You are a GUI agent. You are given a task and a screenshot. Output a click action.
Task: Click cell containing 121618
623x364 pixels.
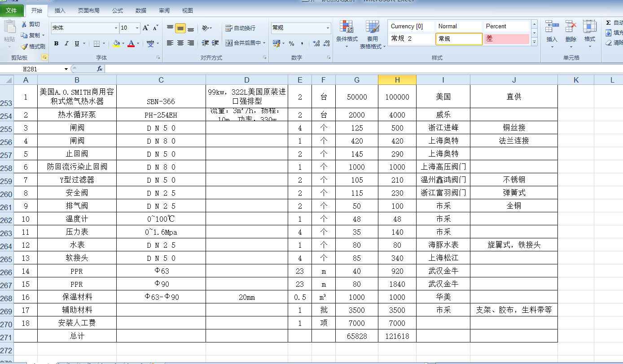click(x=397, y=336)
